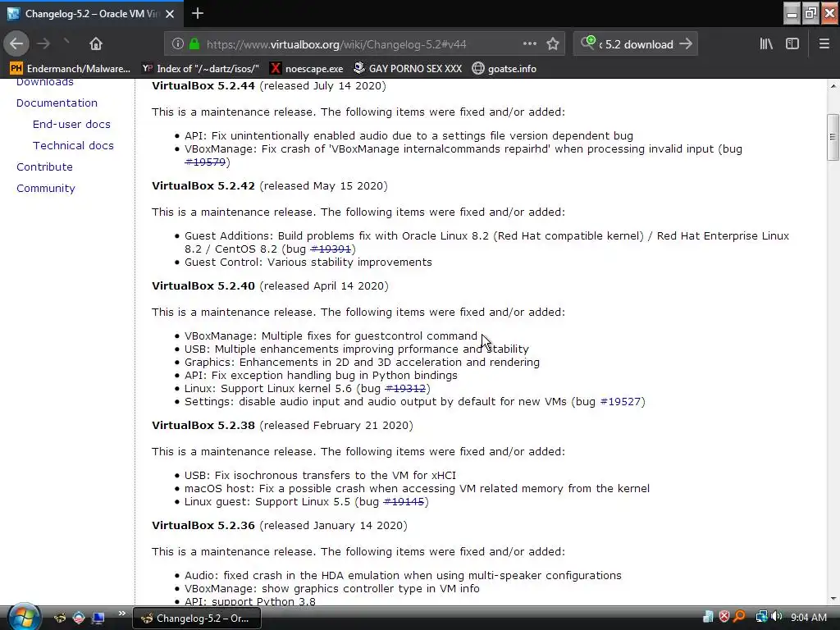Bookmark this page with the star
Viewport: 840px width, 630px height.
tap(553, 44)
